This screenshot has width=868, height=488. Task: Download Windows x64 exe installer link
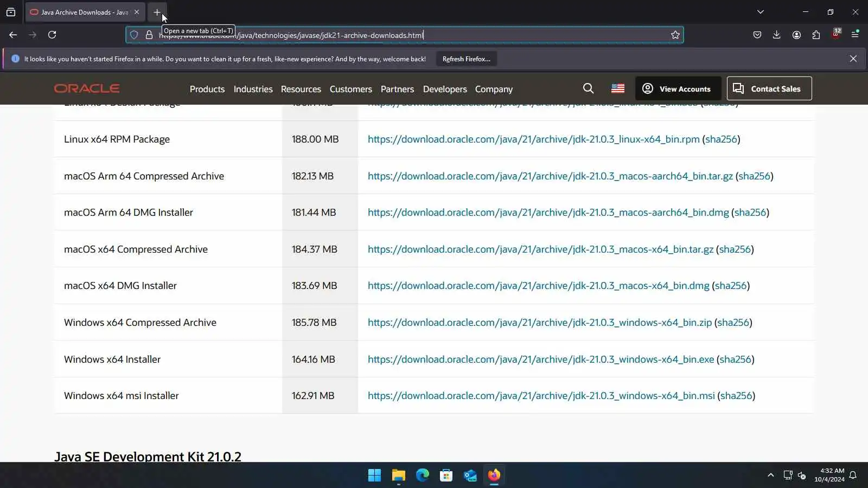541,359
